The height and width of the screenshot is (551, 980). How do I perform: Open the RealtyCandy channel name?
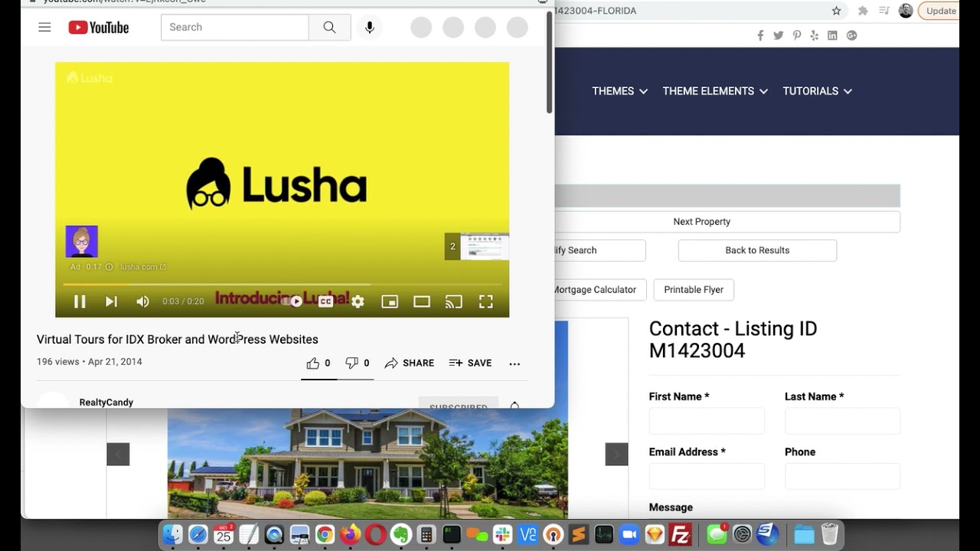[x=106, y=402]
